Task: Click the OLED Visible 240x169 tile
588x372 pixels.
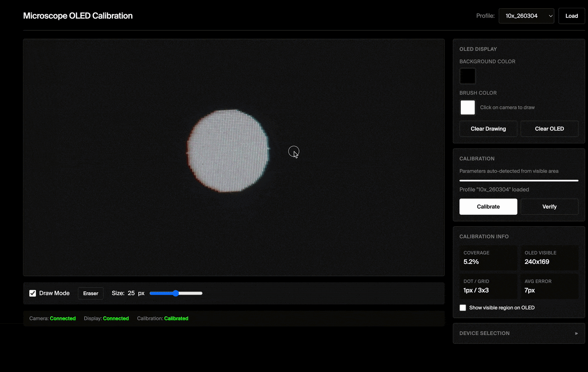Action: point(549,258)
